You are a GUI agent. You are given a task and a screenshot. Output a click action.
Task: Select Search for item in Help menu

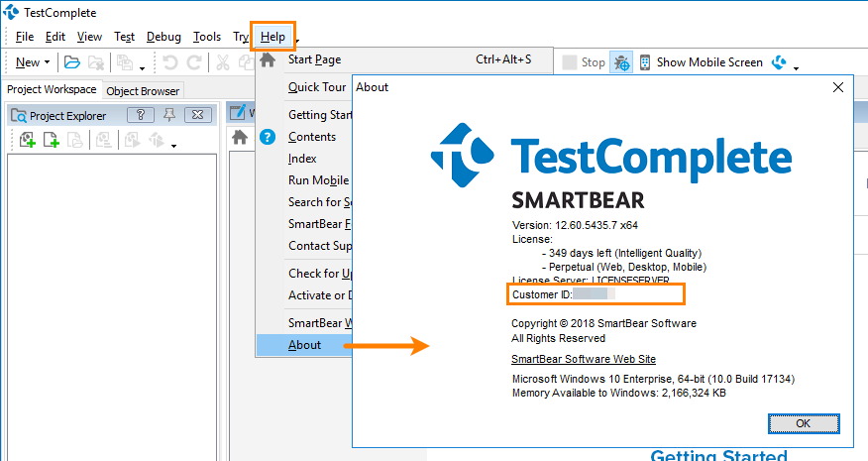[x=320, y=201]
